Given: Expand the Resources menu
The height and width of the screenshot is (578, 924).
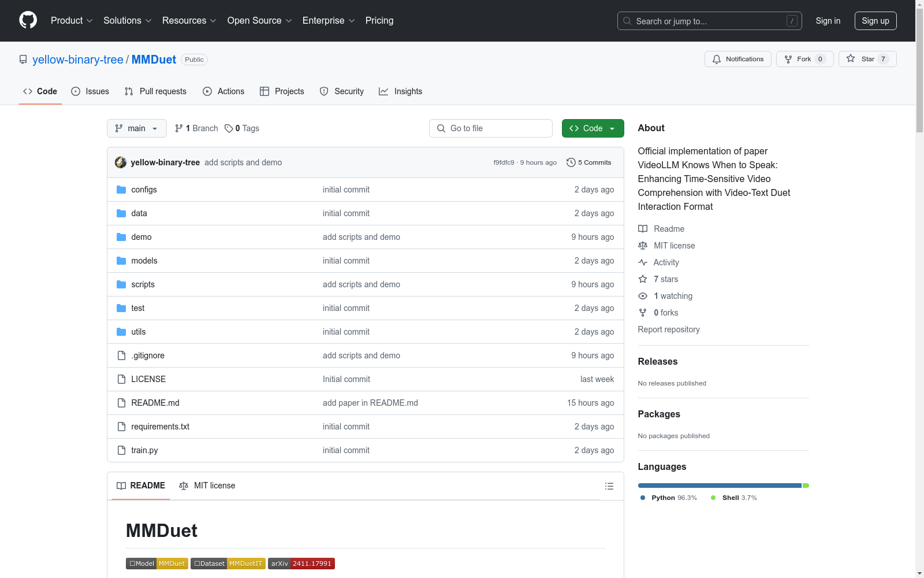Looking at the screenshot, I should [189, 20].
